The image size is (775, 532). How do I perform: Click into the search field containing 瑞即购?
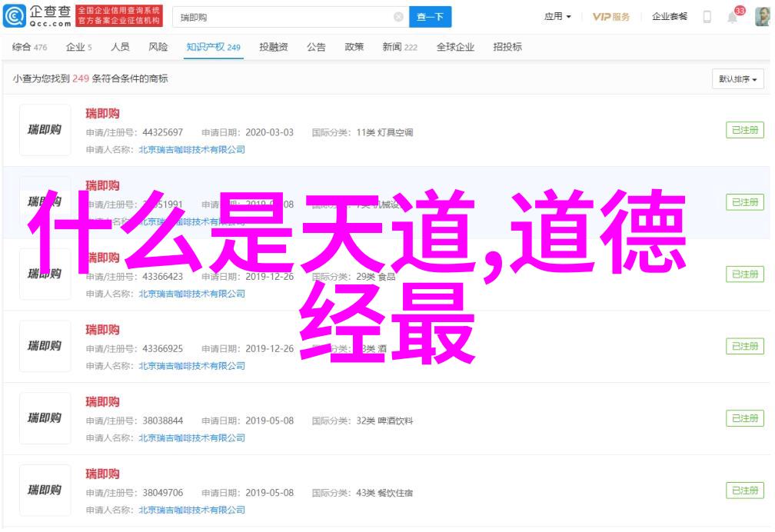[x=291, y=18]
